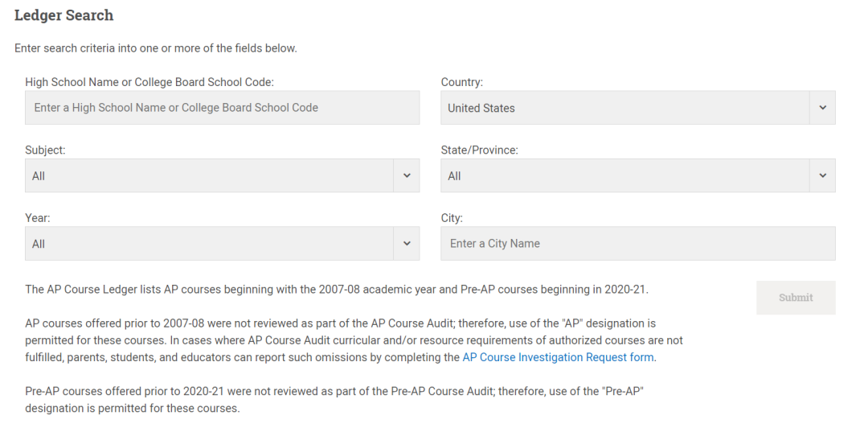Click the 'Country:' label

point(461,82)
